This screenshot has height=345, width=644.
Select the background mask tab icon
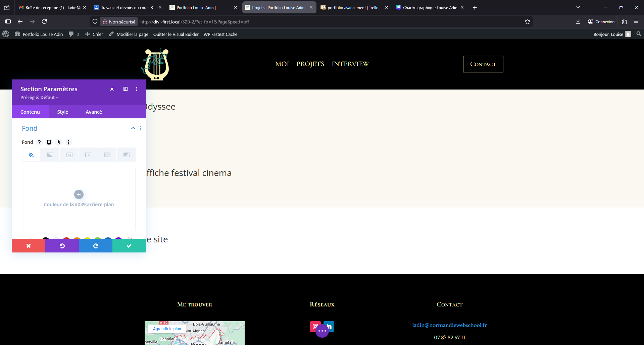click(127, 155)
